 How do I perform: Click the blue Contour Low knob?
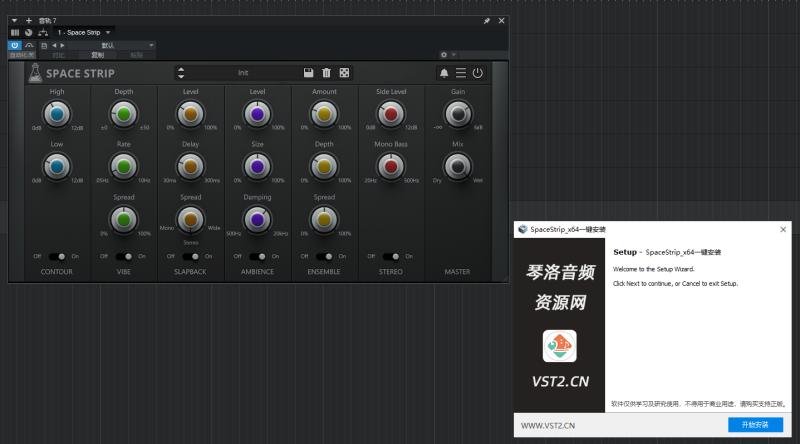click(x=57, y=167)
